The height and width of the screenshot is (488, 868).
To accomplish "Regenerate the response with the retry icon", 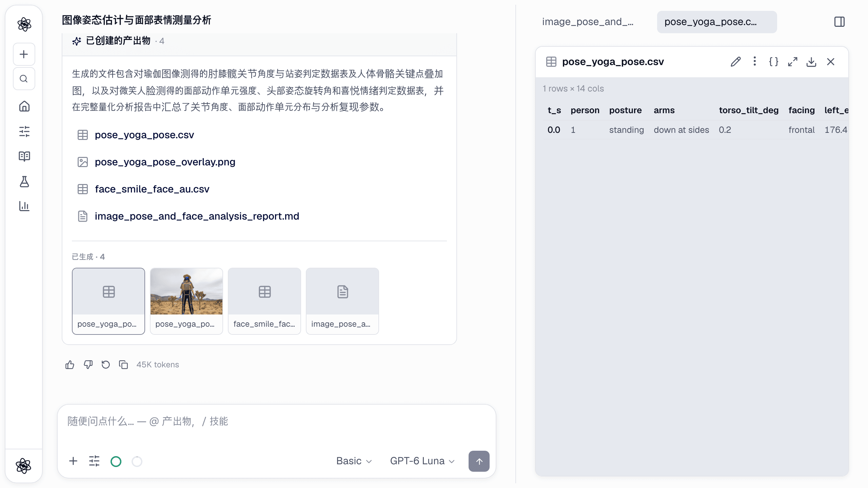I will [x=106, y=365].
